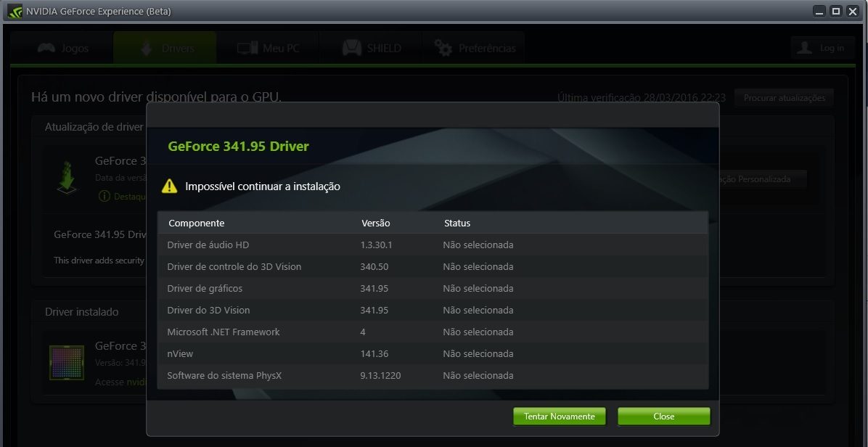Switch to the Drivers tab
This screenshot has height=447, width=868.
point(165,48)
